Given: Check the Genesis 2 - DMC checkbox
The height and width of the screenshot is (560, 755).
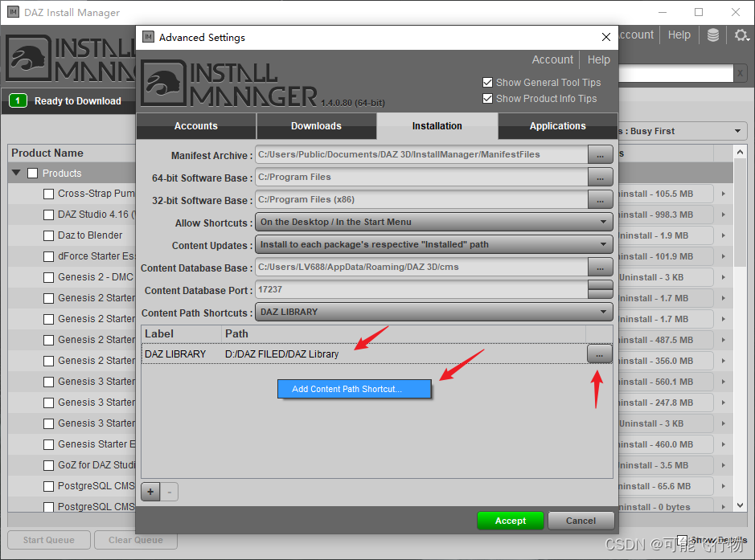Looking at the screenshot, I should (48, 278).
